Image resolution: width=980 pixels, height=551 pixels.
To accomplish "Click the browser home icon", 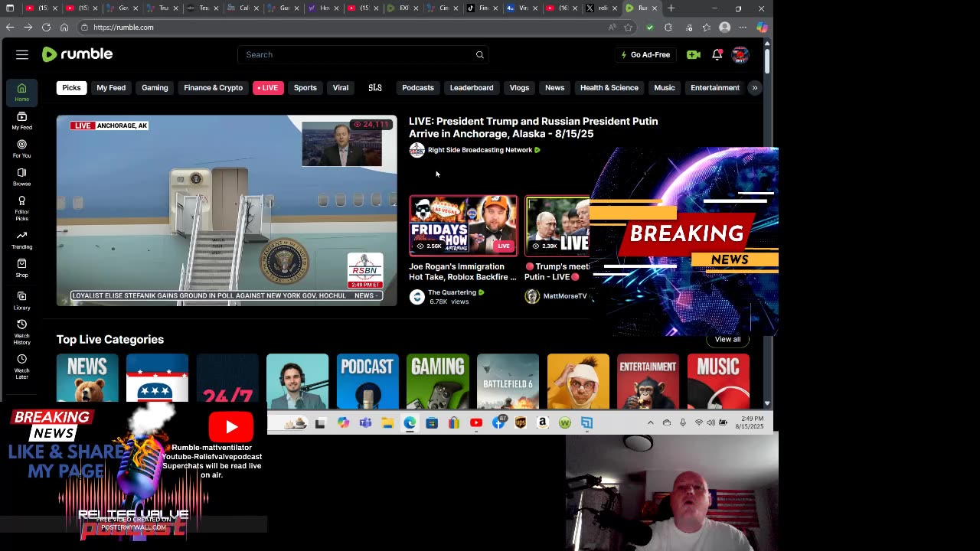I will (64, 27).
